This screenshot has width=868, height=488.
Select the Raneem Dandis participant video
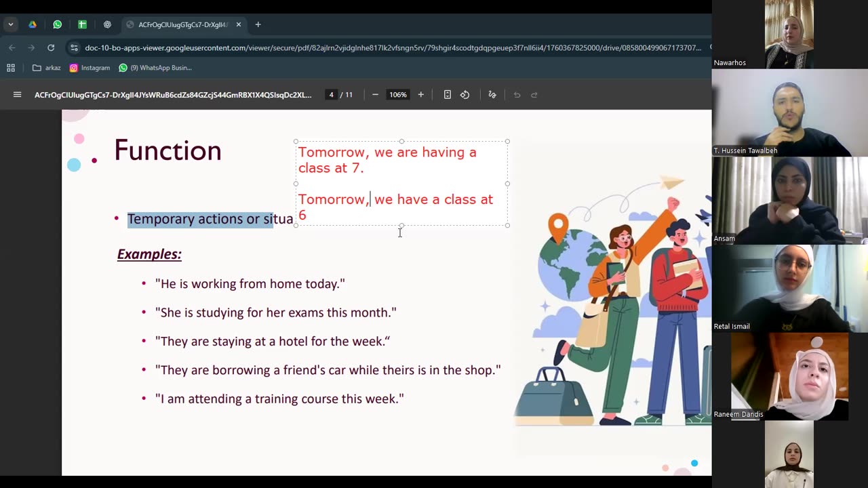pos(790,376)
